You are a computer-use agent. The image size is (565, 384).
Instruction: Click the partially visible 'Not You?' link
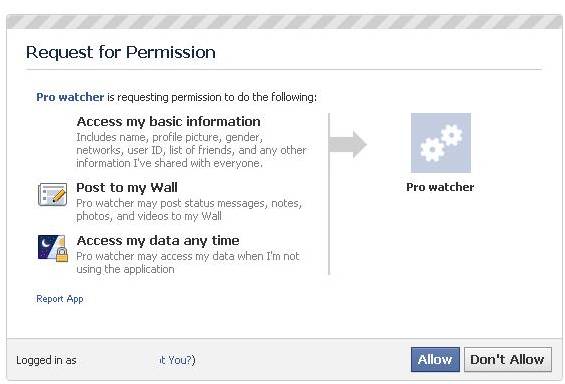coord(177,360)
